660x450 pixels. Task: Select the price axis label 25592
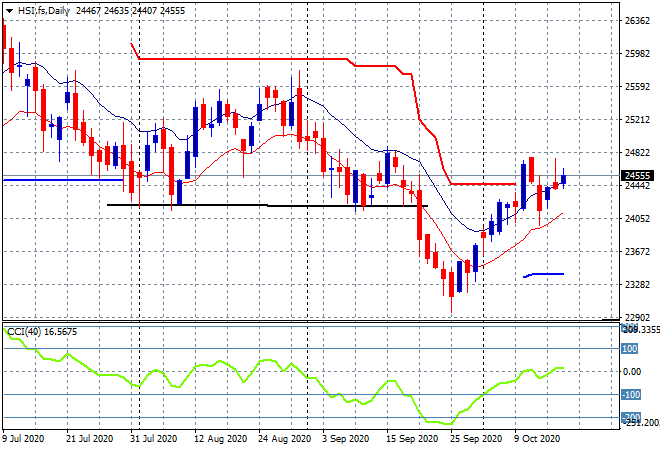(x=637, y=86)
